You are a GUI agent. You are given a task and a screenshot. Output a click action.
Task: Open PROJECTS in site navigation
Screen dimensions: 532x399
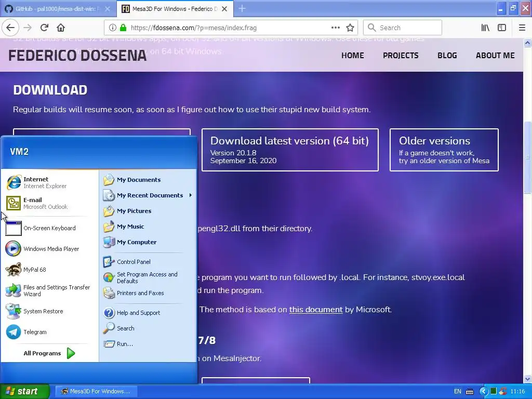point(401,56)
